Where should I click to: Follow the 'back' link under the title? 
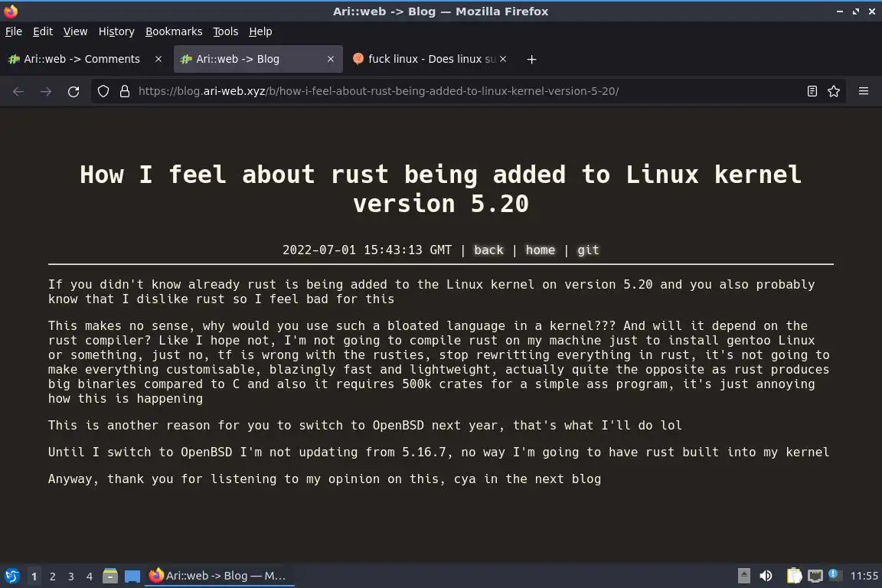[488, 250]
